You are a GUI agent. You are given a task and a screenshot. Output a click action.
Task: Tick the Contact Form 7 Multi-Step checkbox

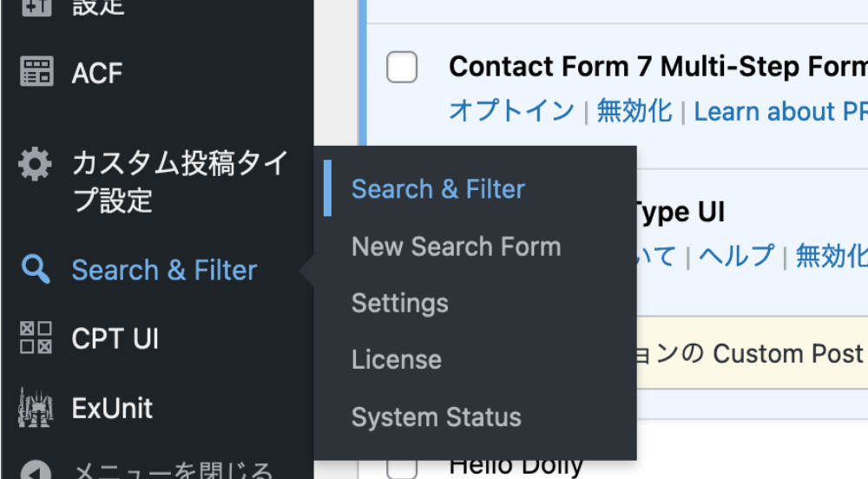pyautogui.click(x=402, y=67)
